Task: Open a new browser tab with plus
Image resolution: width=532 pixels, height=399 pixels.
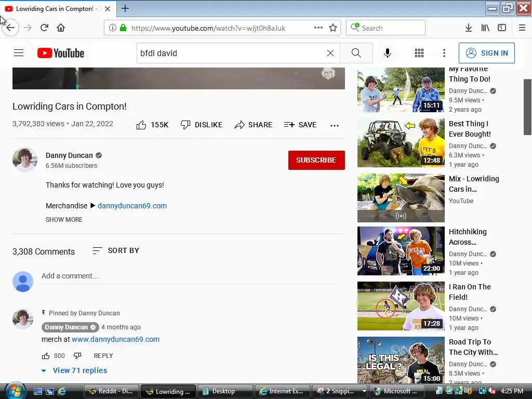Action: tap(125, 8)
